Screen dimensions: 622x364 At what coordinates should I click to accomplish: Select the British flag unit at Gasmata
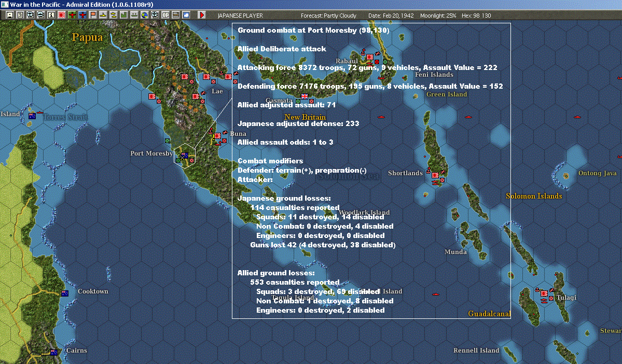(305, 96)
